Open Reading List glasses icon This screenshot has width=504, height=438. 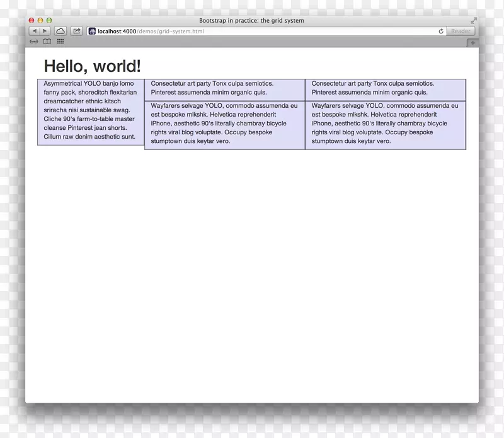pos(34,42)
